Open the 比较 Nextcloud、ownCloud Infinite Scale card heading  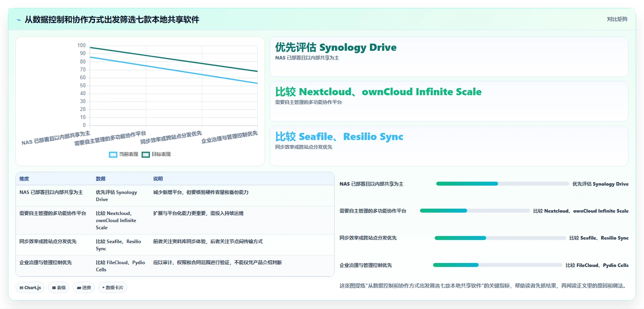[x=378, y=92]
